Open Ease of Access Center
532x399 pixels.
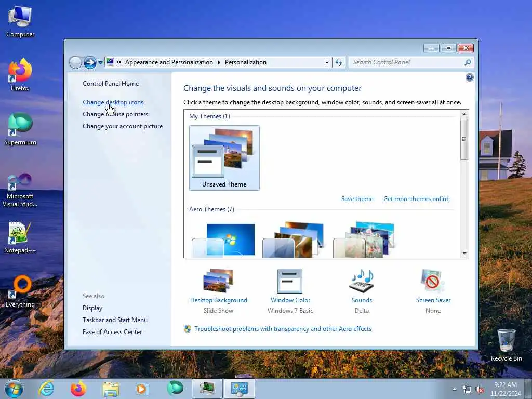pyautogui.click(x=112, y=332)
